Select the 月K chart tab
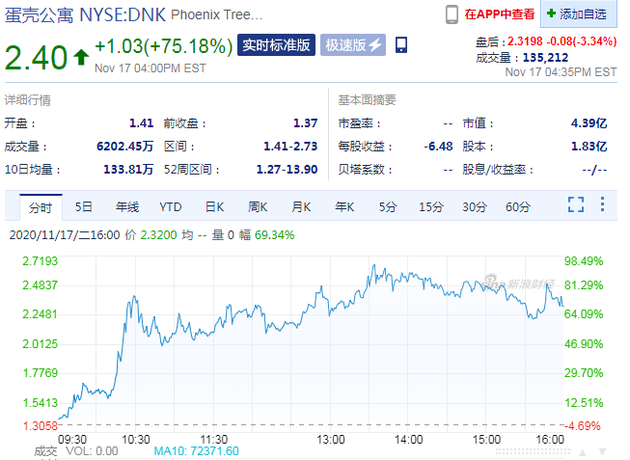630x460 pixels. tap(301, 207)
